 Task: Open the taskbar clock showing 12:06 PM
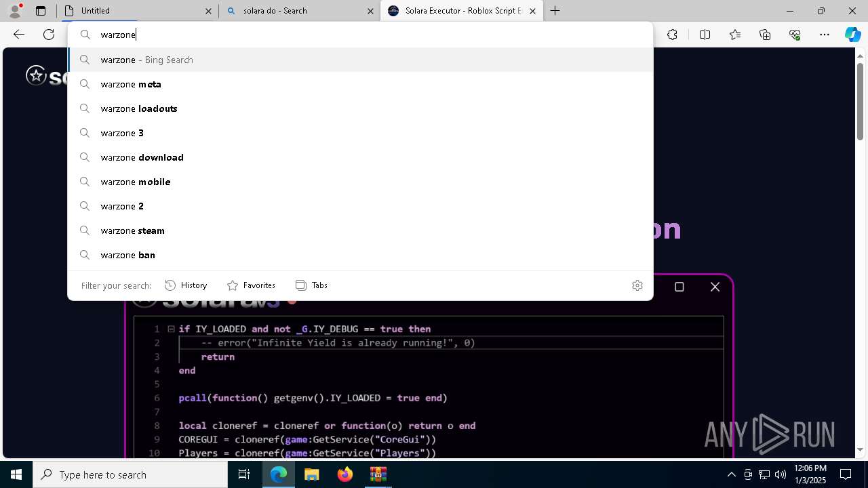(x=810, y=474)
